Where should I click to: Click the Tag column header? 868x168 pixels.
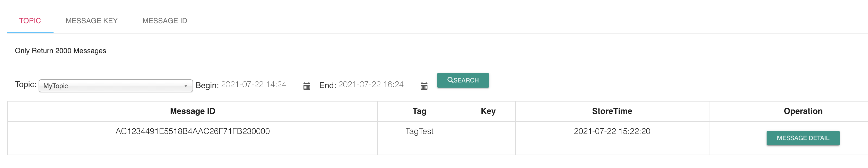[x=419, y=111]
